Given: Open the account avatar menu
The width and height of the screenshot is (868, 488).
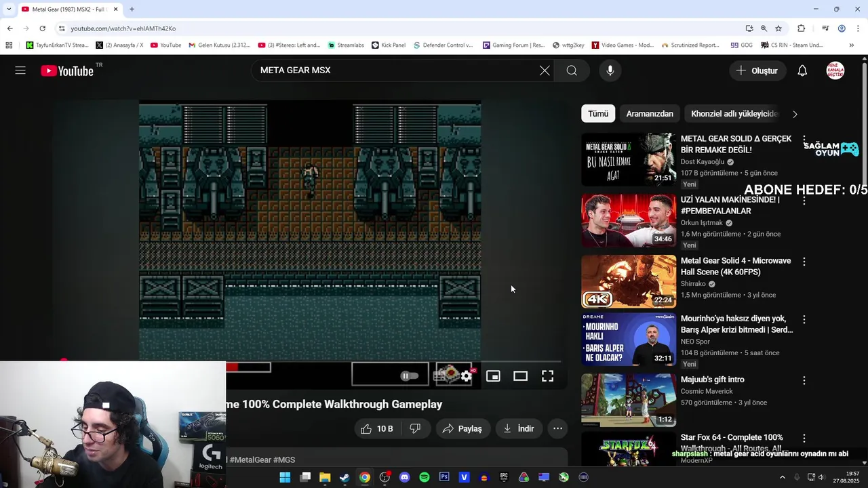Looking at the screenshot, I should 835,70.
